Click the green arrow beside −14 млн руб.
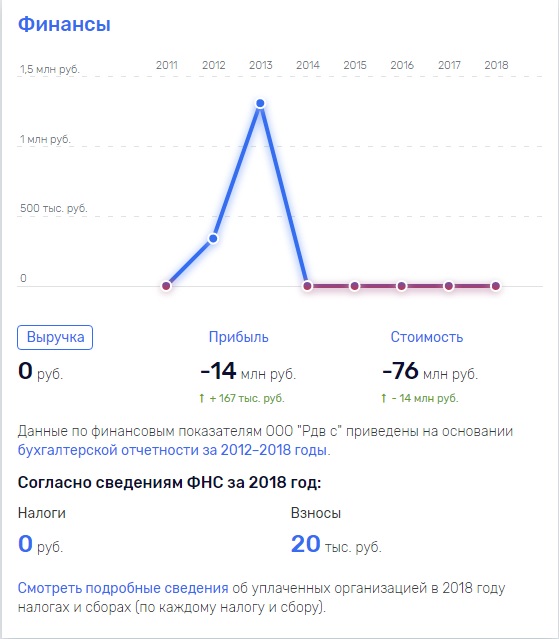 coord(383,398)
